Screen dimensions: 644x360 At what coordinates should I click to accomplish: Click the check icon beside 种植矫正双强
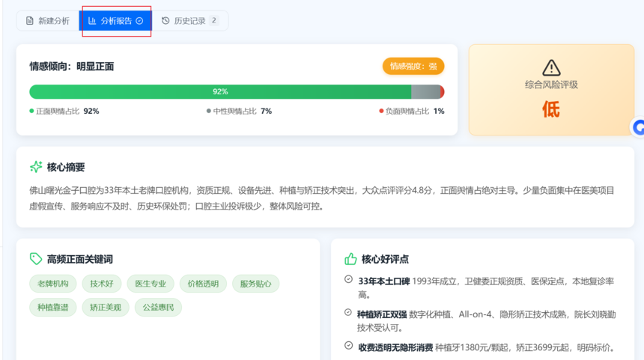[x=348, y=312]
